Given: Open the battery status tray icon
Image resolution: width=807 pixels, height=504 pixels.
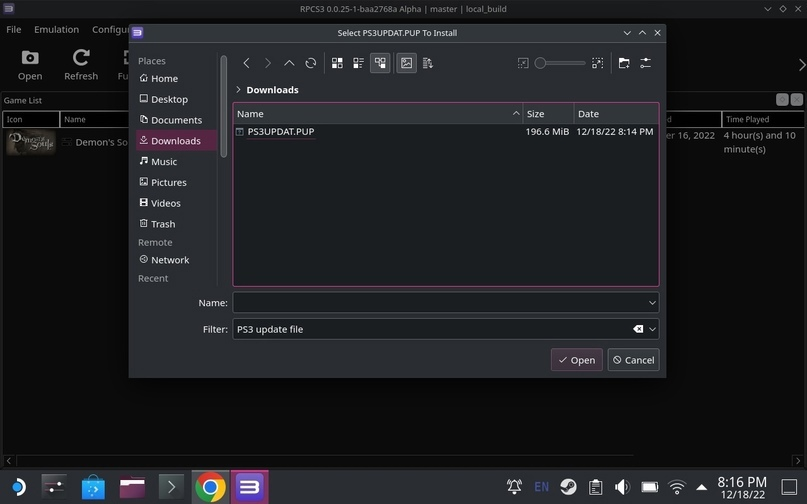Looking at the screenshot, I should (x=650, y=486).
